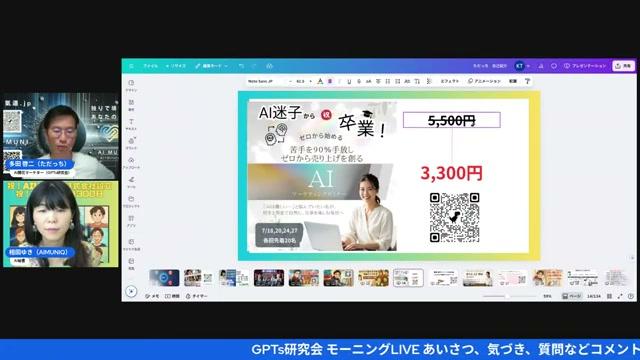Click the round Canva assistant button
This screenshot has width=640, height=360.
[x=131, y=291]
